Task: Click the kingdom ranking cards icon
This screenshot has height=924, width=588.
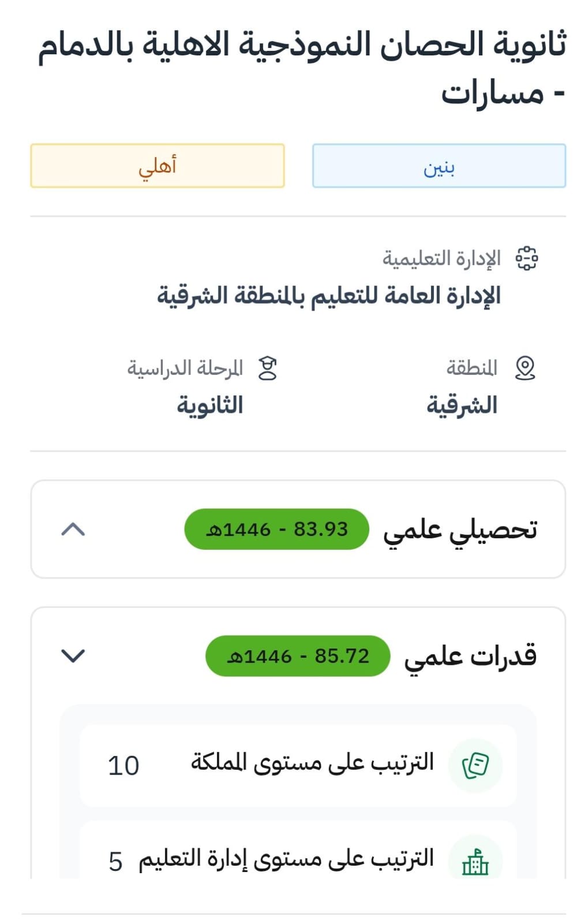Action: pos(475,766)
